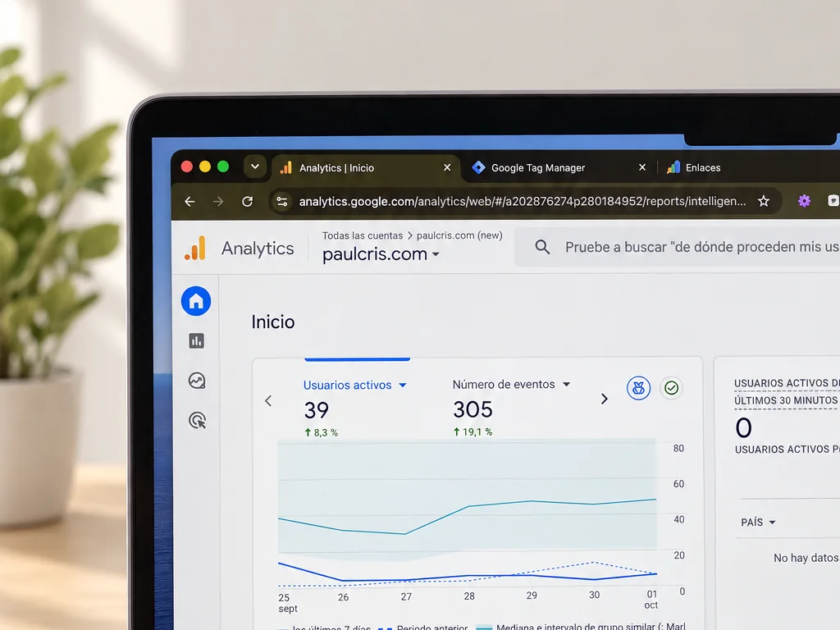Click the search magnifier icon
The height and width of the screenshot is (630, 840).
pyautogui.click(x=542, y=247)
